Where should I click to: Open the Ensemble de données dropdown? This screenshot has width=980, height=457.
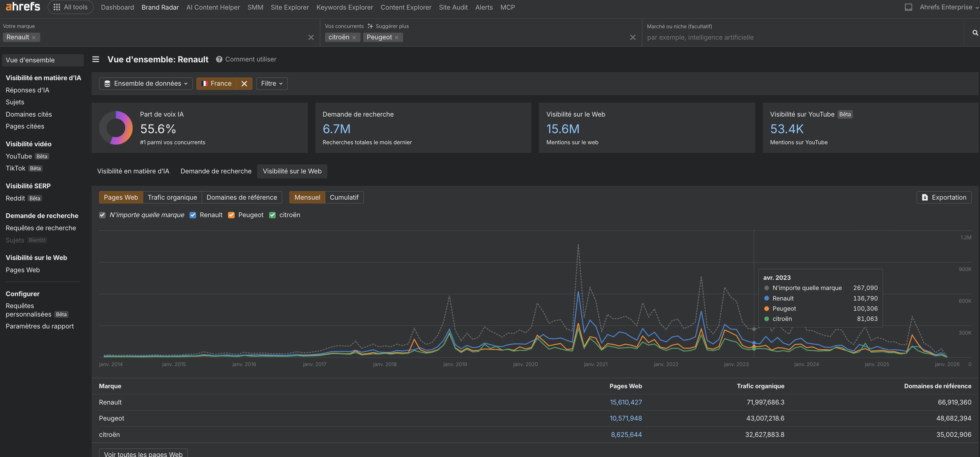pos(145,83)
